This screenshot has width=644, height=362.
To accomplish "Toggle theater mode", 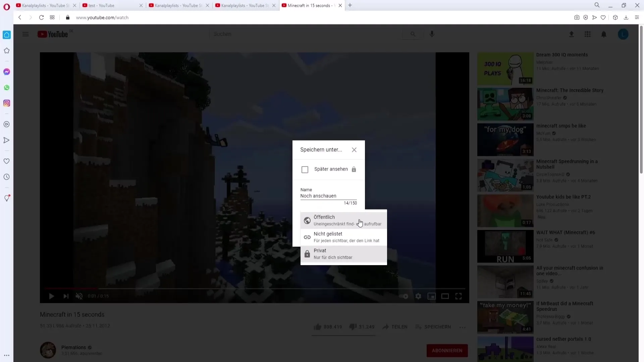I will pos(445,296).
